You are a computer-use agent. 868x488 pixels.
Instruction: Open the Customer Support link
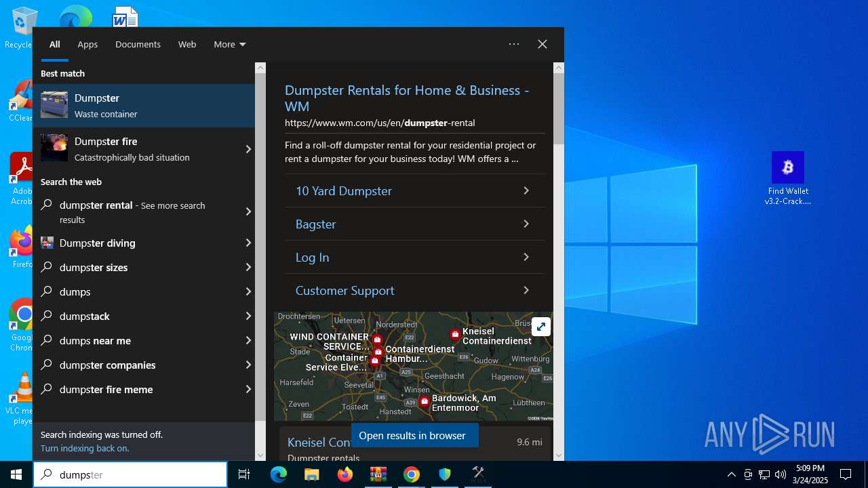click(x=414, y=290)
